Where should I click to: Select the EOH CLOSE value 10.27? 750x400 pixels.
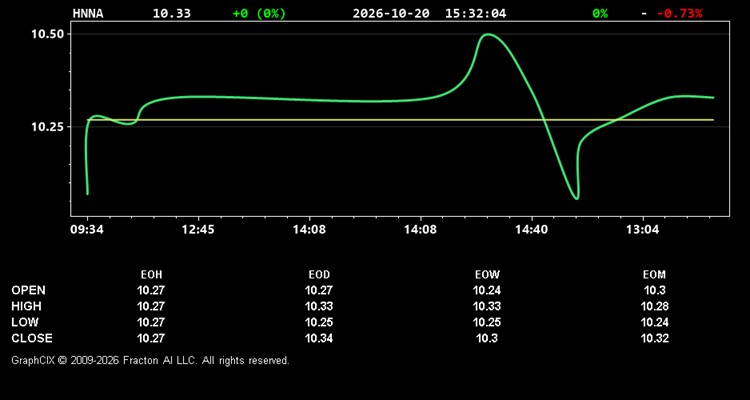151,338
